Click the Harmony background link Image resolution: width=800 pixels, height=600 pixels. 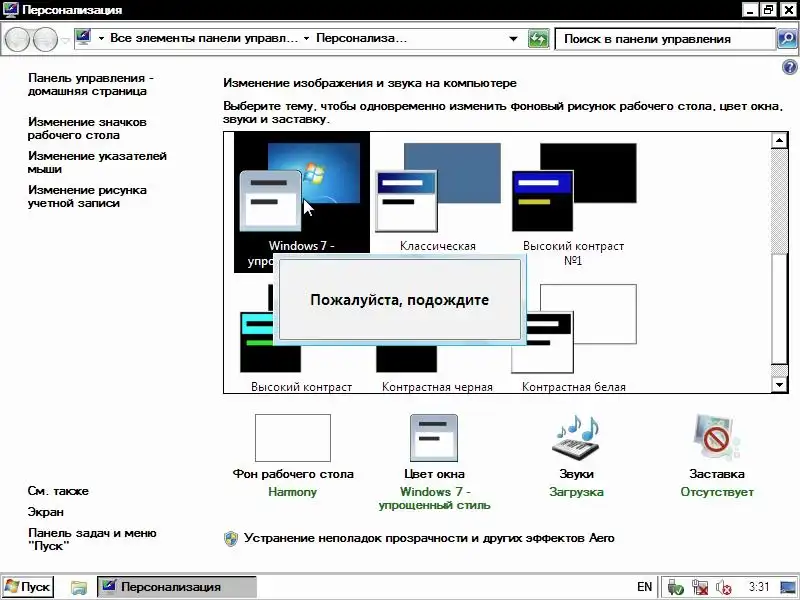[x=292, y=492]
